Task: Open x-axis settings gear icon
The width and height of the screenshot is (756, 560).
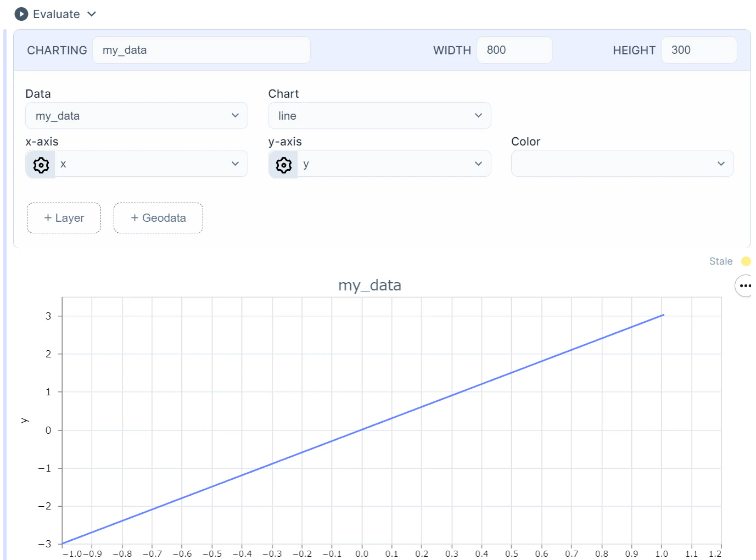Action: [41, 164]
